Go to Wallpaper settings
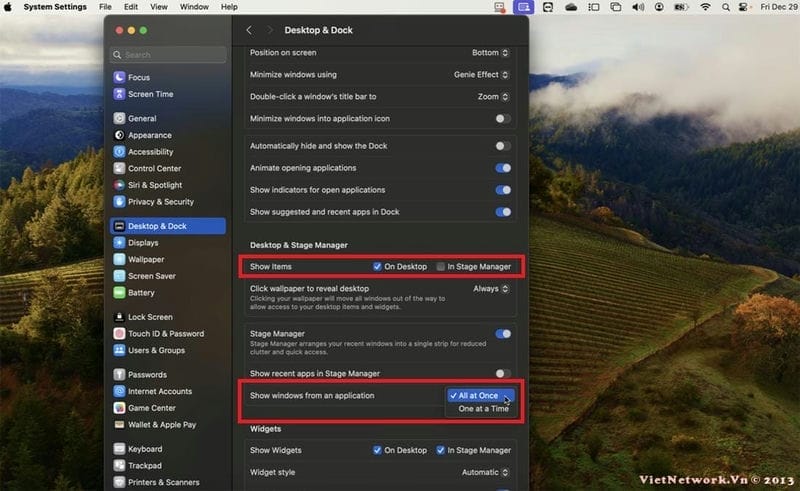The height and width of the screenshot is (491, 800). (x=146, y=259)
